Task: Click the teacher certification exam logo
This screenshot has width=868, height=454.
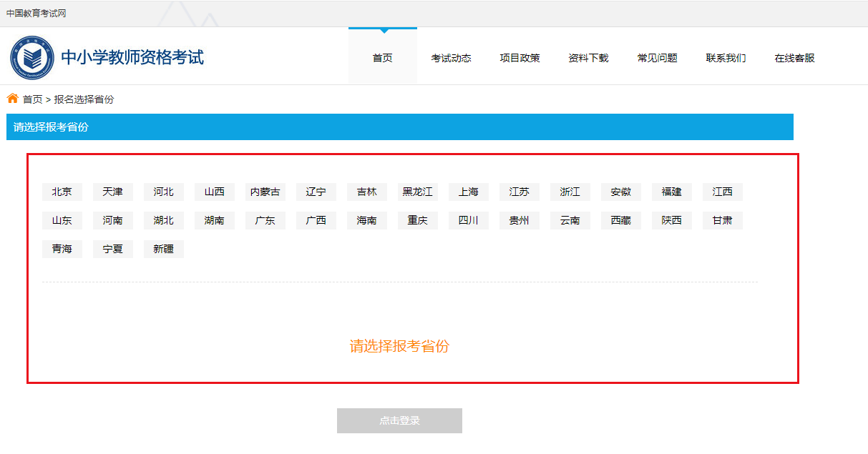Action: click(32, 58)
